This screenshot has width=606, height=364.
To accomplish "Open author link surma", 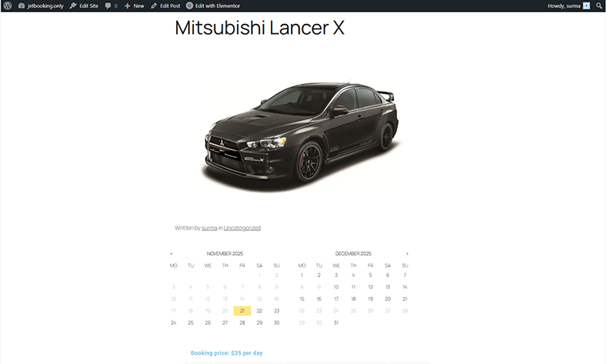I will [x=209, y=228].
